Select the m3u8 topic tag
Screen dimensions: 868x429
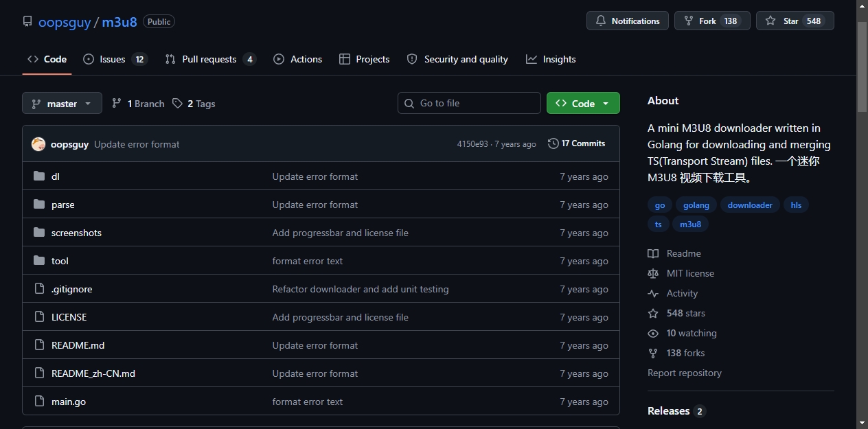pos(691,224)
